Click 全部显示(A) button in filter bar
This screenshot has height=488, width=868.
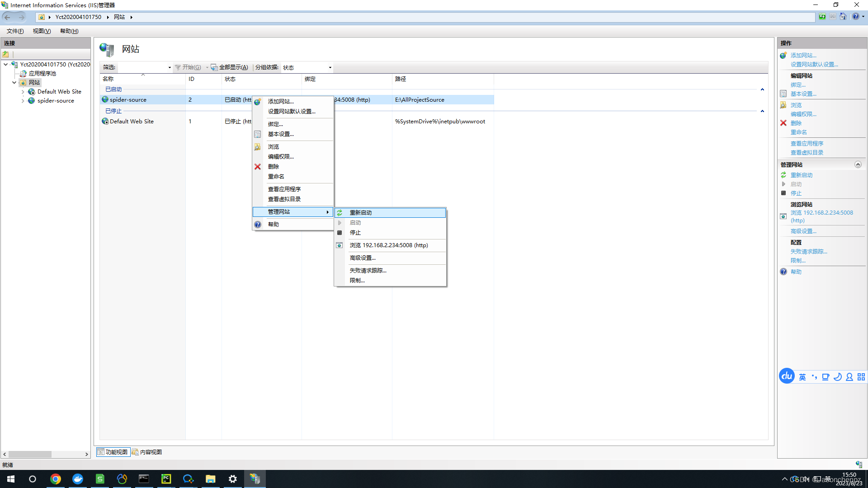point(230,67)
